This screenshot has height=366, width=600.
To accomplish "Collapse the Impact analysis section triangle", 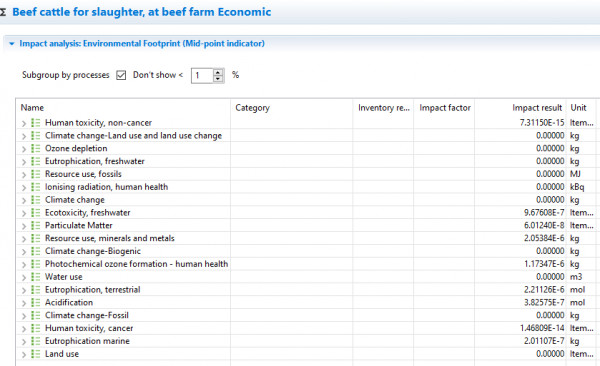I will click(x=12, y=44).
